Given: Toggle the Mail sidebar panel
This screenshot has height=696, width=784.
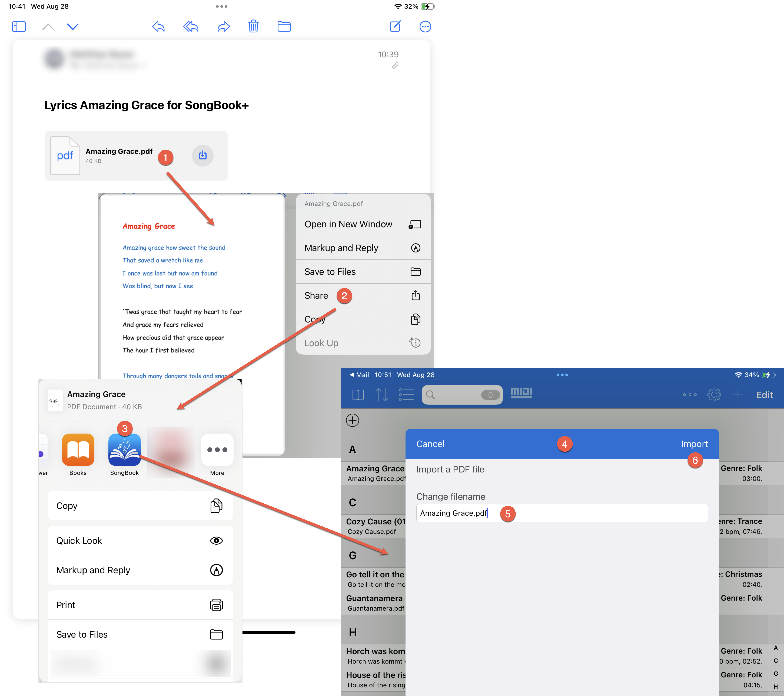Looking at the screenshot, I should (19, 26).
